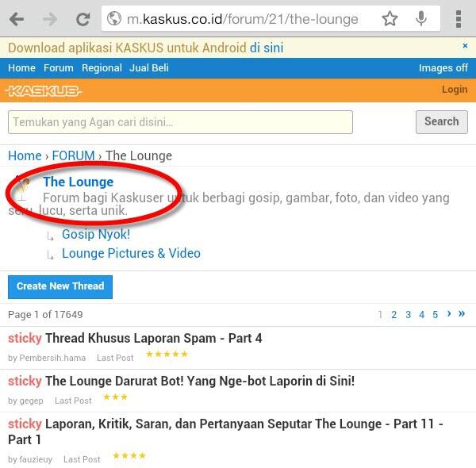Image resolution: width=476 pixels, height=468 pixels.
Task: Jump to last page with double arrow
Action: pos(462,313)
